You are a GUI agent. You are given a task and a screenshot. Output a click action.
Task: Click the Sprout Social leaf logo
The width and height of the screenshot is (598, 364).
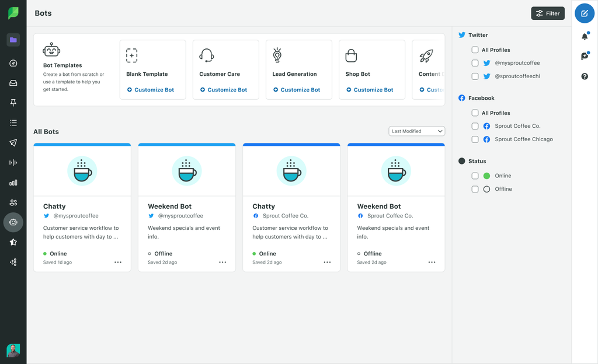point(13,12)
